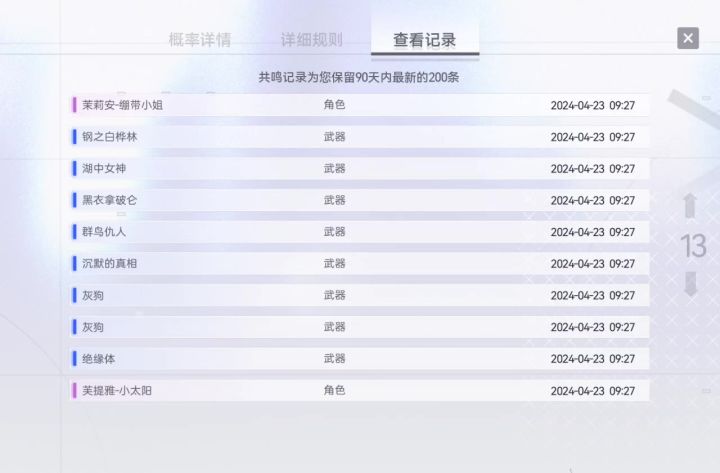The height and width of the screenshot is (473, 720).
Task: Click the purple rarity bar of 茉莉安-绷带小姐
Action: [x=74, y=105]
